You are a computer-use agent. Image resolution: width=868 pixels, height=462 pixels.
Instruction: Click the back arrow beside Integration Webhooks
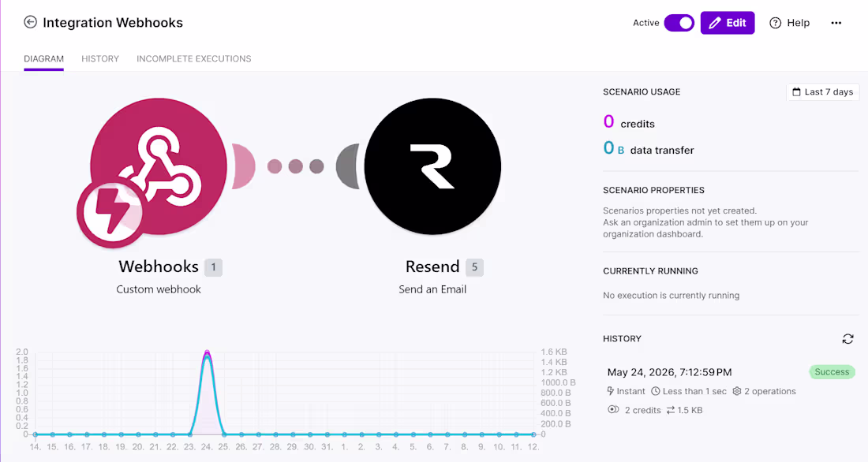pyautogui.click(x=30, y=22)
